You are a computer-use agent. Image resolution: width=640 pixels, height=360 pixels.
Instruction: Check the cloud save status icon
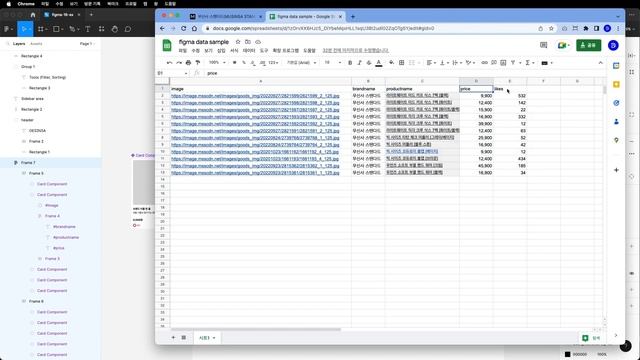click(x=258, y=42)
